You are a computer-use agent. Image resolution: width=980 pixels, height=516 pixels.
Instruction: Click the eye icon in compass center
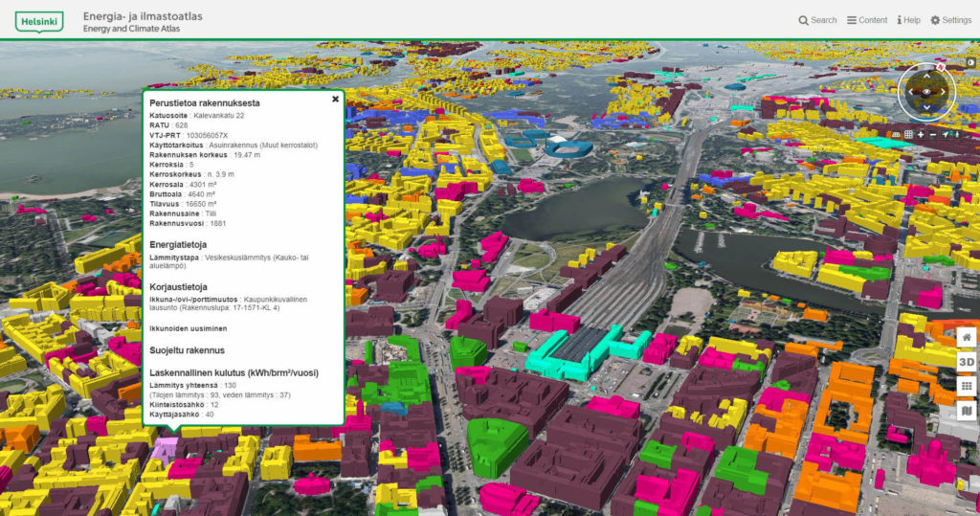pos(926,92)
